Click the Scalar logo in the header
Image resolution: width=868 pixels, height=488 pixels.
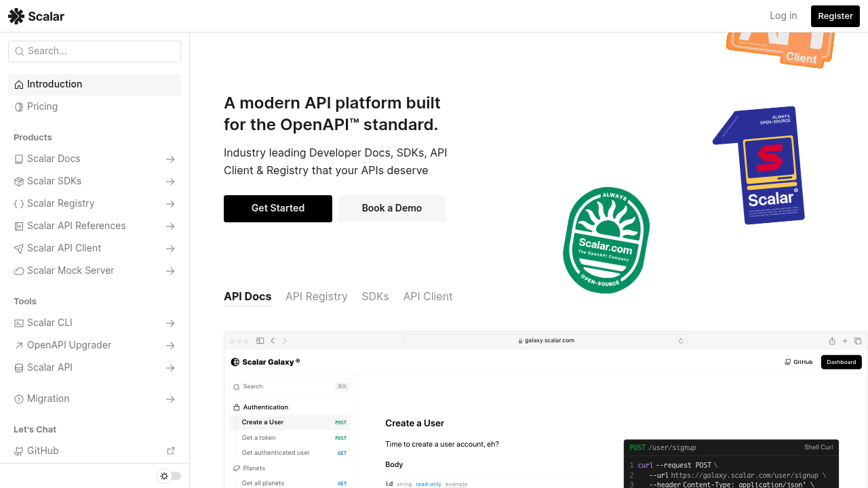point(36,16)
